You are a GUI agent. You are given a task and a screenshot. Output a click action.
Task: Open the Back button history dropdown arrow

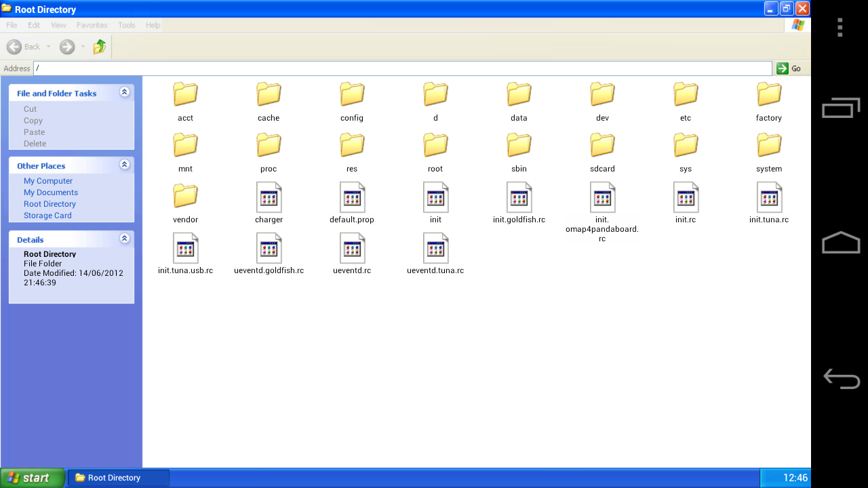pyautogui.click(x=49, y=47)
